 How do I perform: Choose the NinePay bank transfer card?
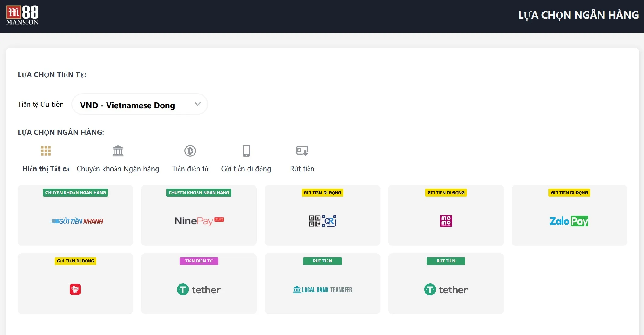(199, 215)
